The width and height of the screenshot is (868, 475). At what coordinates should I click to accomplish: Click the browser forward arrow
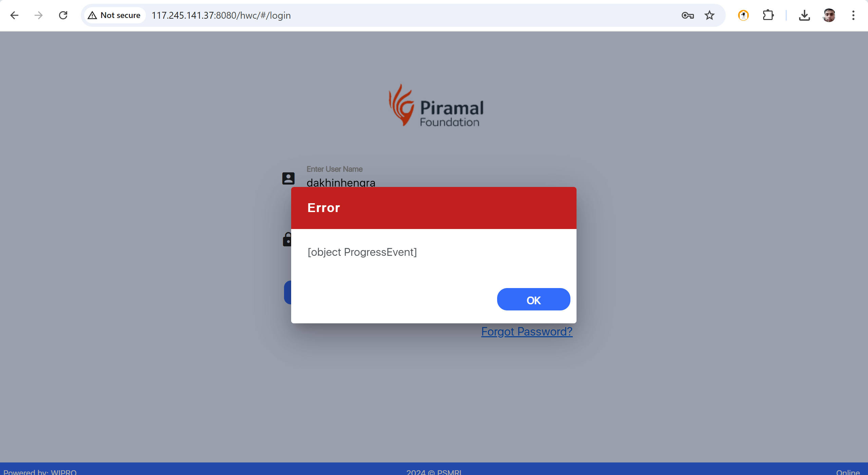pos(39,15)
